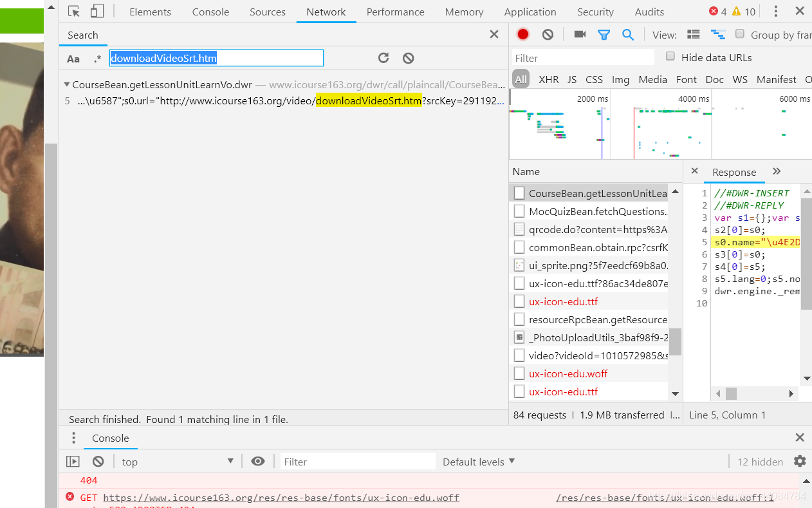Screen dimensions: 812x508
Task: Click the red error count badge
Action: pos(718,12)
